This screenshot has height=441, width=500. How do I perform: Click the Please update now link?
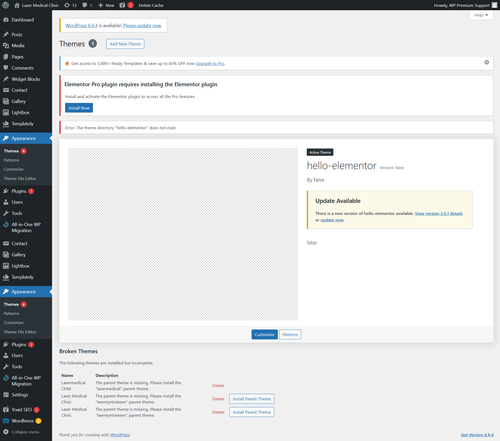point(142,25)
